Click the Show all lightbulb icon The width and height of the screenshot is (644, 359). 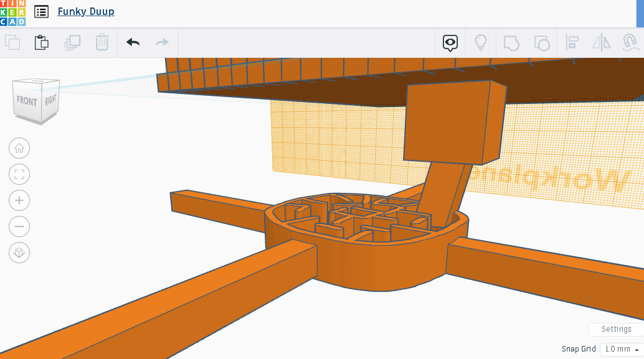coord(481,43)
